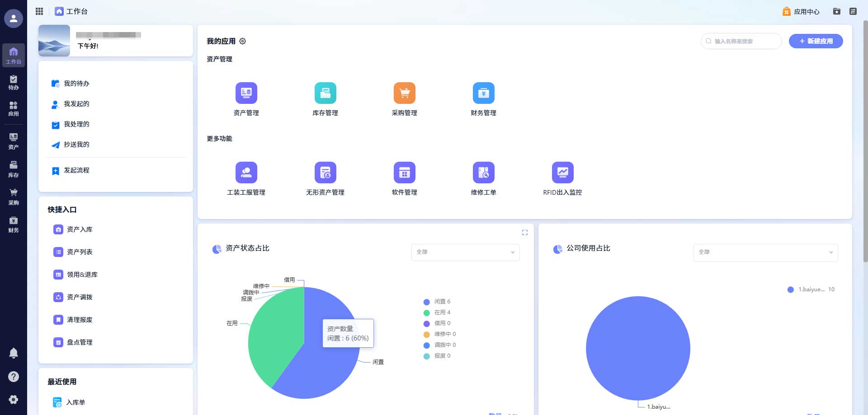This screenshot has width=868, height=415.
Task: Toggle 报废 legend item
Action: pyautogui.click(x=437, y=356)
